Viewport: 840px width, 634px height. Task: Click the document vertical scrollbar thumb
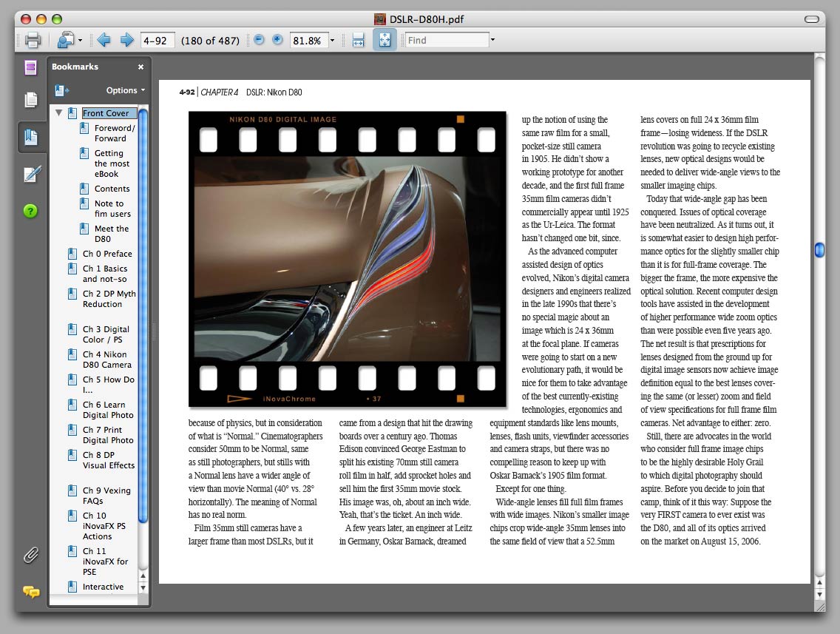(x=819, y=250)
